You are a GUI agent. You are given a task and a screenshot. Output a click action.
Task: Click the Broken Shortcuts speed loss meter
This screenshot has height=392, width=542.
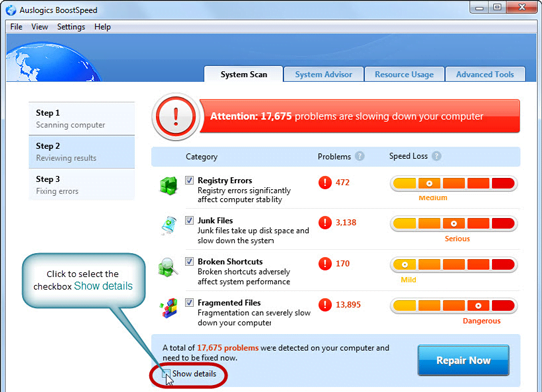[454, 265]
